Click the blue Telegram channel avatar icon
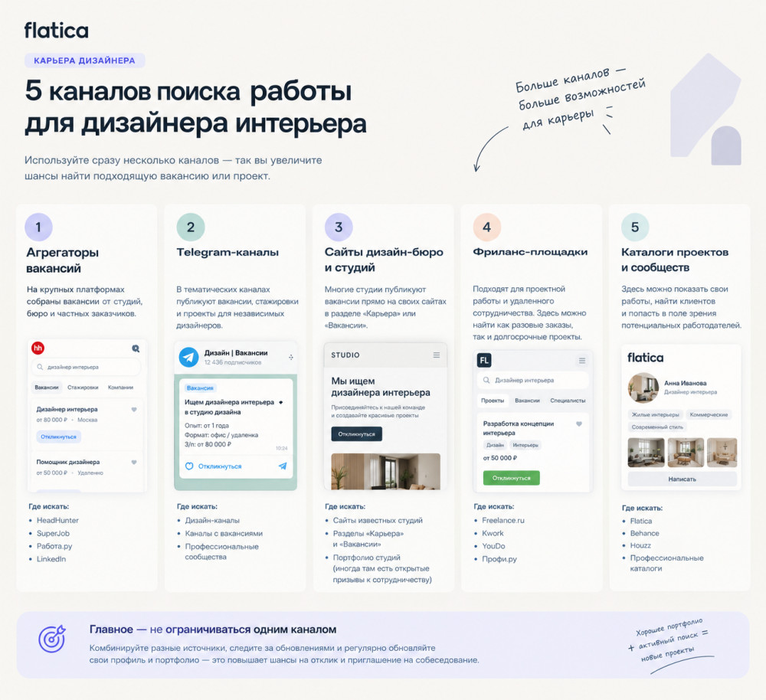This screenshot has width=766, height=700. click(x=188, y=357)
